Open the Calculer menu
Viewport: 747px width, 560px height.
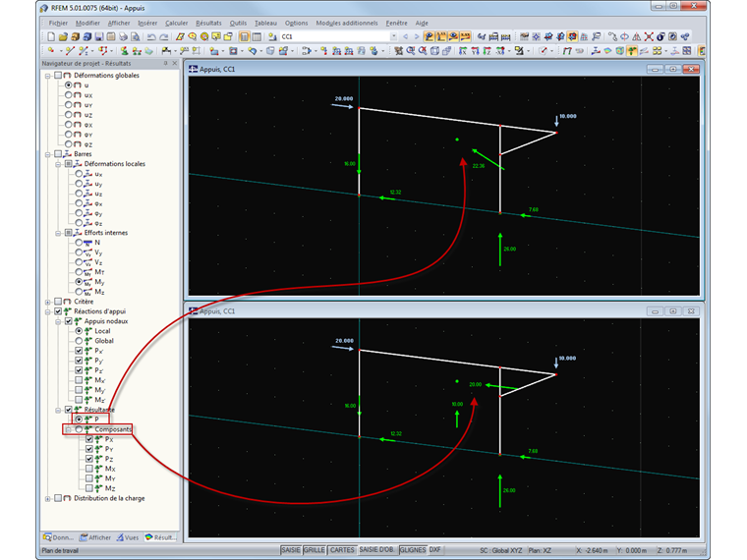click(176, 23)
